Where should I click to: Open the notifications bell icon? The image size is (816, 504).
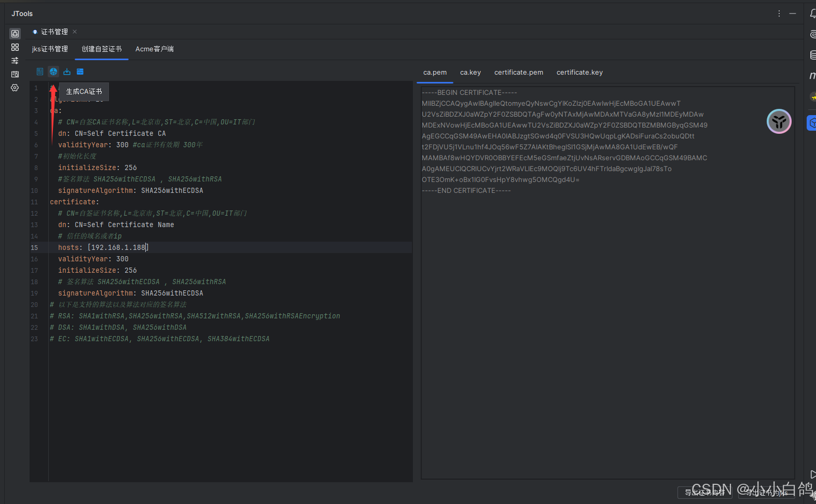point(812,13)
